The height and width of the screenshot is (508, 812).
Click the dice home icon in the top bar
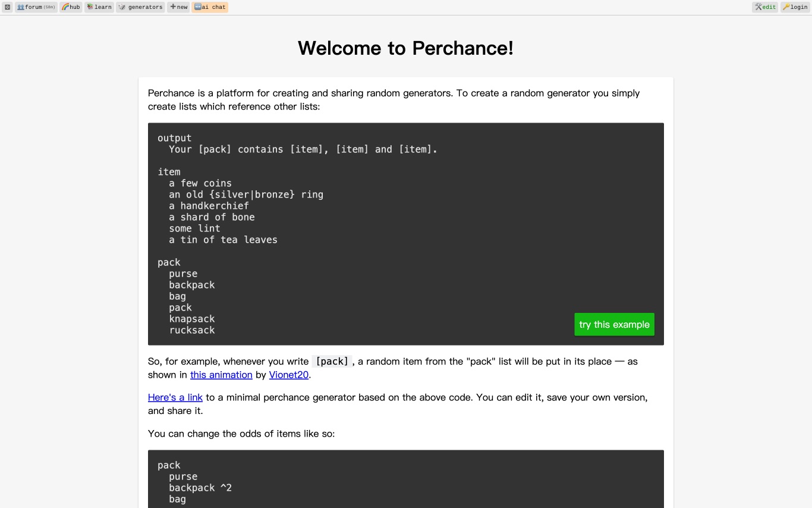point(7,7)
